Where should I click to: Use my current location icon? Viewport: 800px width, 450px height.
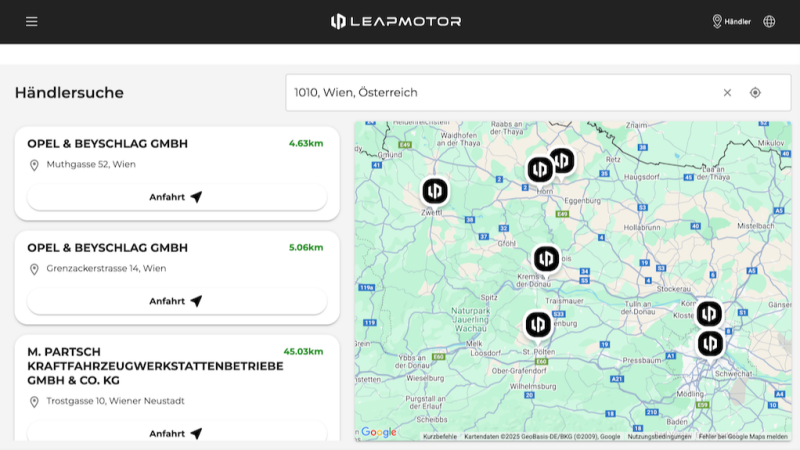(755, 92)
